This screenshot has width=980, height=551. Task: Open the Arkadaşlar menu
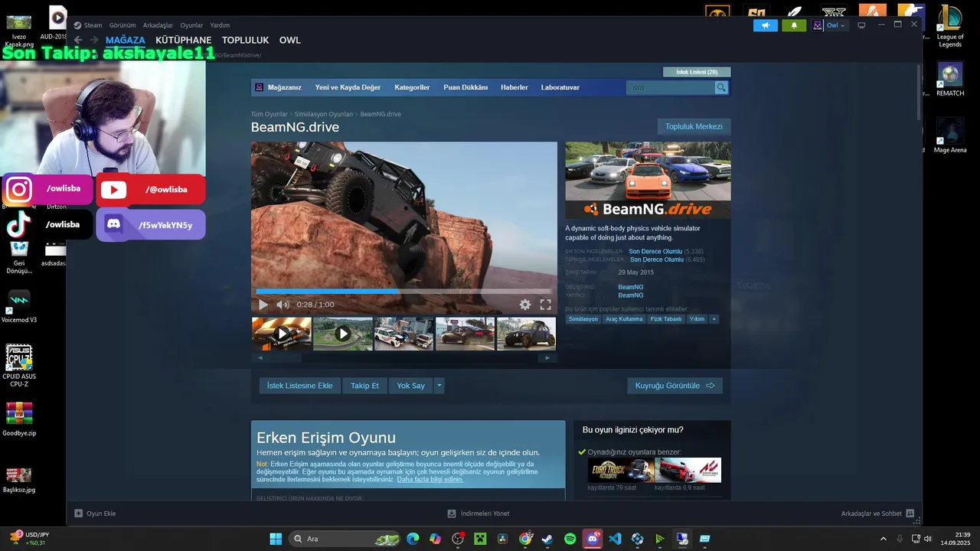point(158,25)
